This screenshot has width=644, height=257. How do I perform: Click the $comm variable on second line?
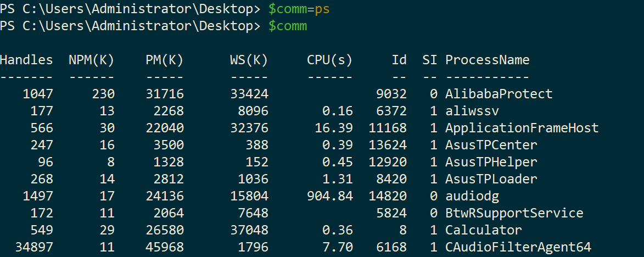[288, 26]
